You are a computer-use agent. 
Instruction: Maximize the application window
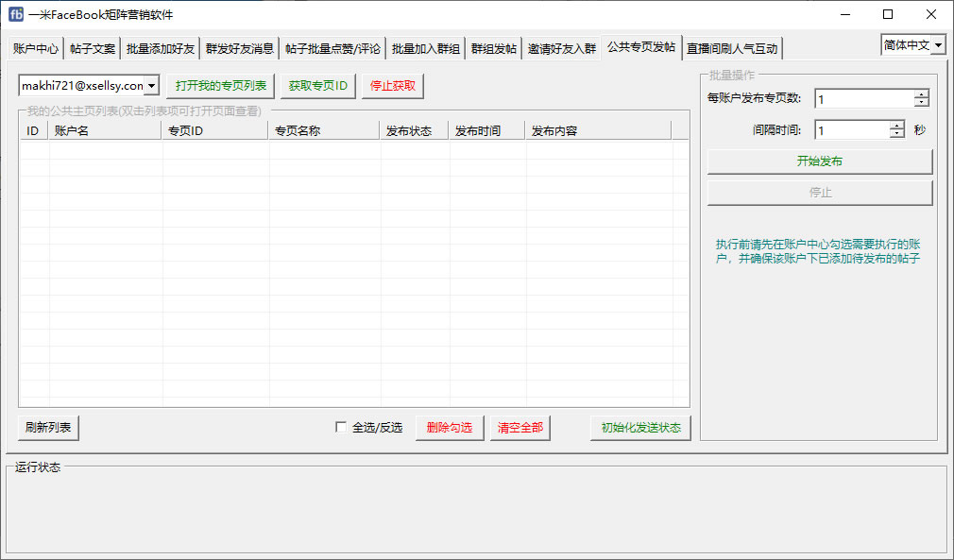pos(888,14)
